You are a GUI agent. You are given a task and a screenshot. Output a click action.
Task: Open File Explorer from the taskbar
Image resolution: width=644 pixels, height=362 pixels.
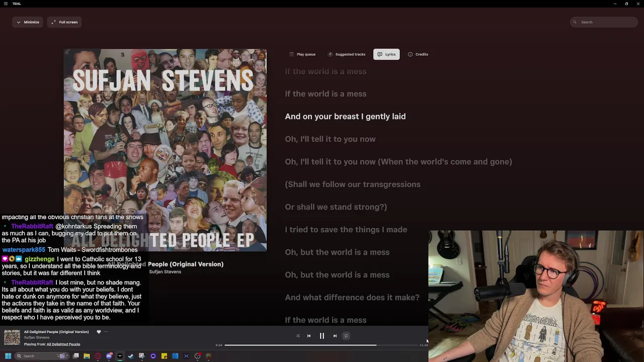click(87, 356)
